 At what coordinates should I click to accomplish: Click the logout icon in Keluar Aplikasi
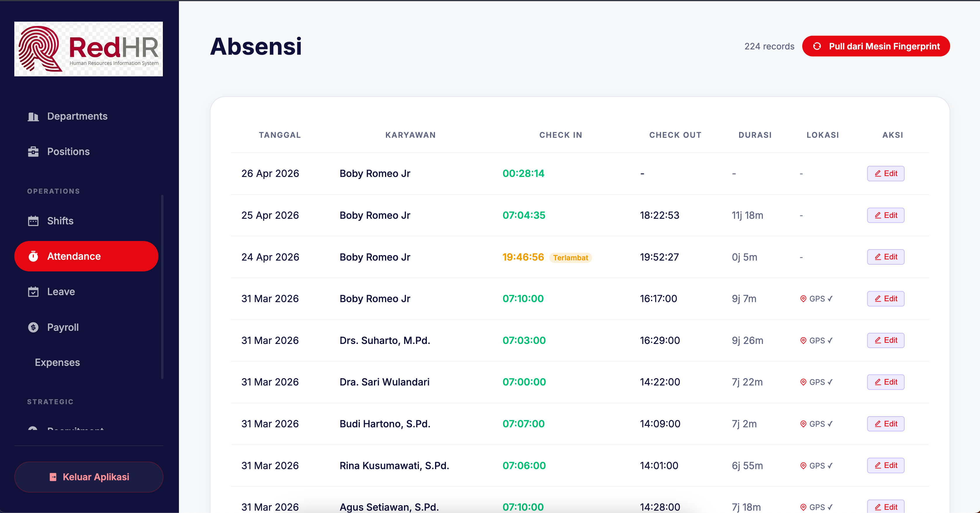[x=53, y=477]
